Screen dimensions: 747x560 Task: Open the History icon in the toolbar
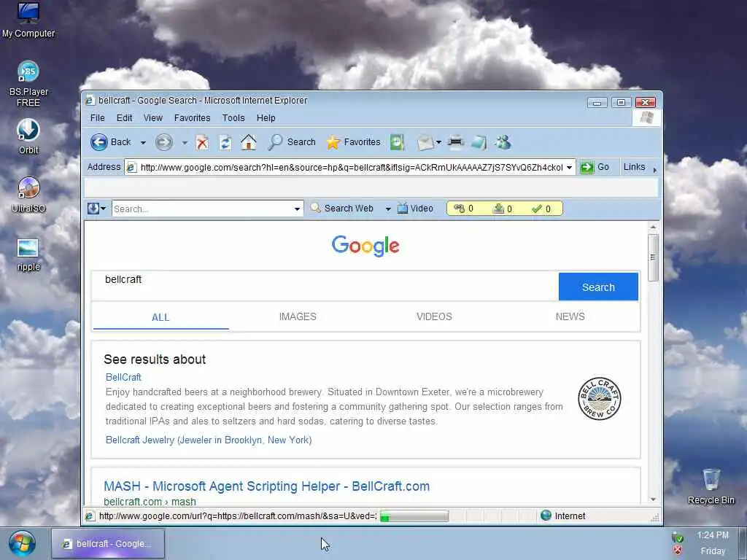397,142
